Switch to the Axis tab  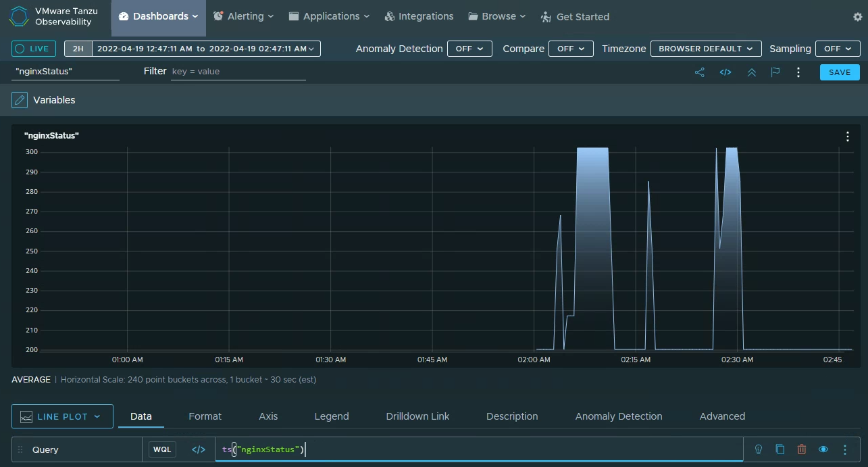coord(268,416)
